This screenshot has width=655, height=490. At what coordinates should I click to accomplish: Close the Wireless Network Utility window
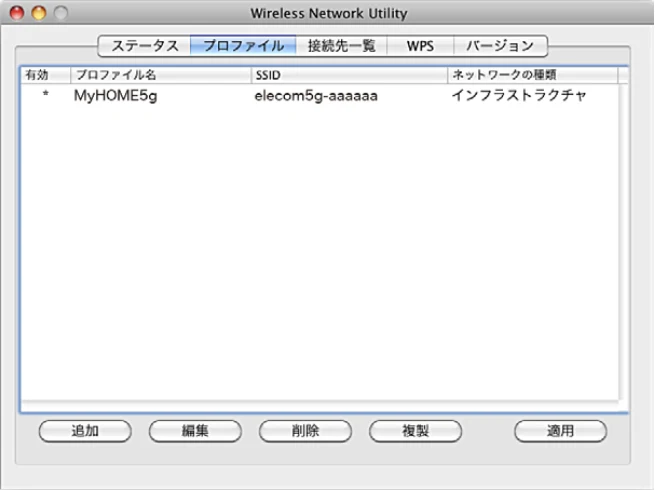[17, 13]
